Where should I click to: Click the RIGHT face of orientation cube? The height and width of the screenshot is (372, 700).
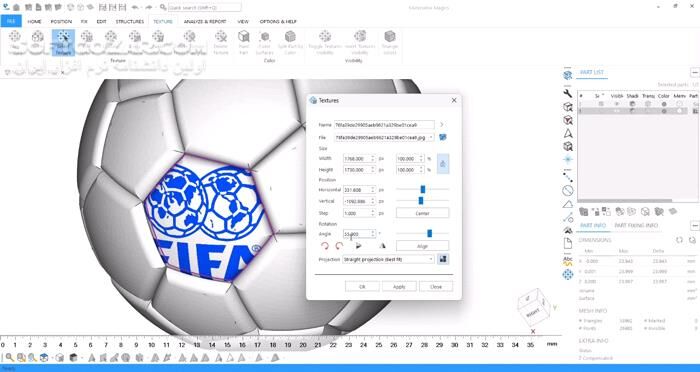click(533, 313)
